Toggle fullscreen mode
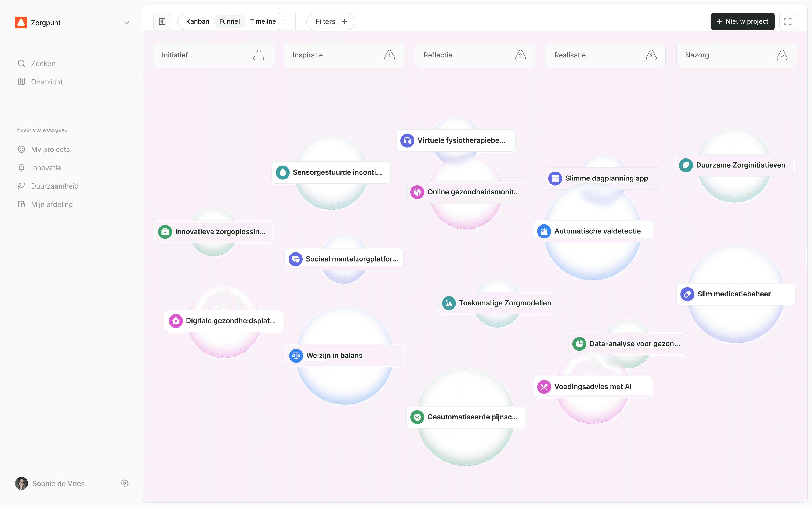Image resolution: width=812 pixels, height=507 pixels. coord(788,21)
